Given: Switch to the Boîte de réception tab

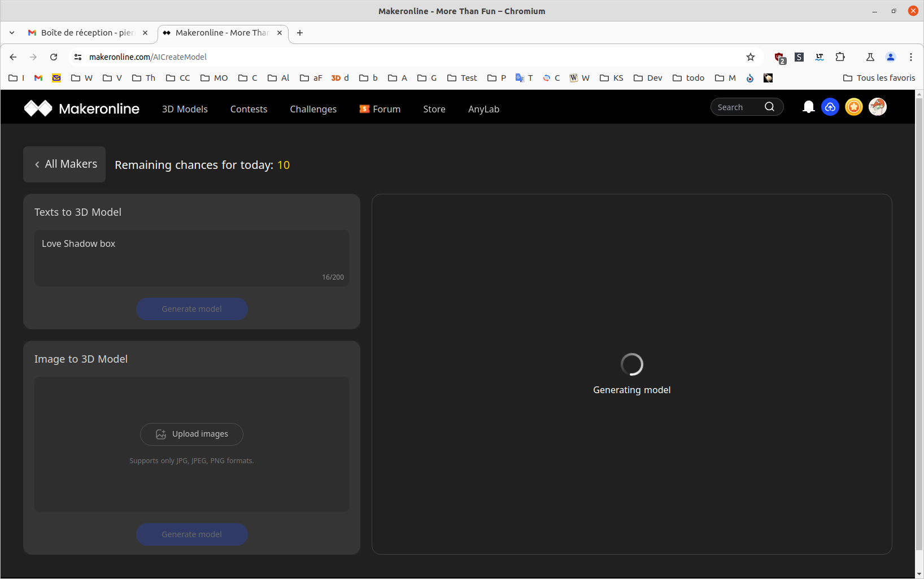Looking at the screenshot, I should tap(88, 33).
